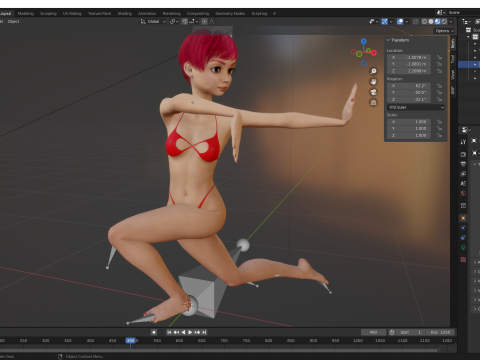Open the snapping options dropdown
The image size is (480, 360).
194,22
